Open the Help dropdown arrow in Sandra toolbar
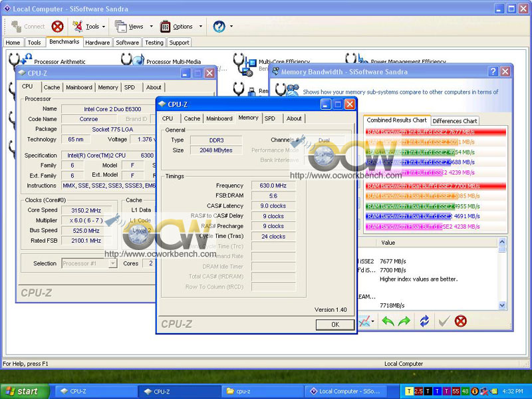The width and height of the screenshot is (532, 399). (x=231, y=27)
